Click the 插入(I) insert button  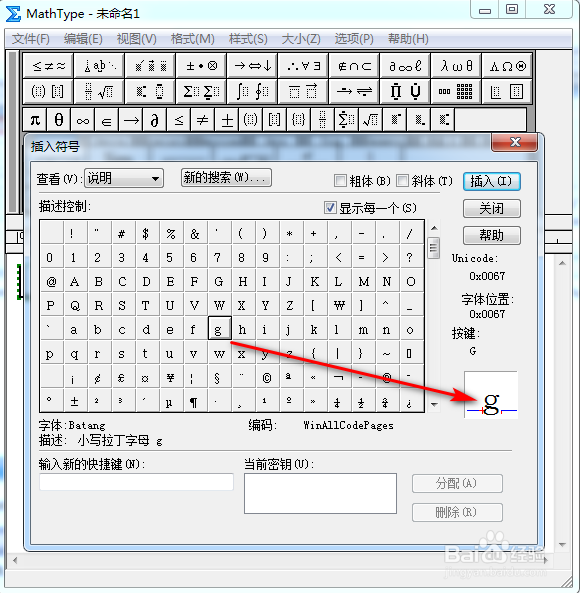tap(492, 182)
